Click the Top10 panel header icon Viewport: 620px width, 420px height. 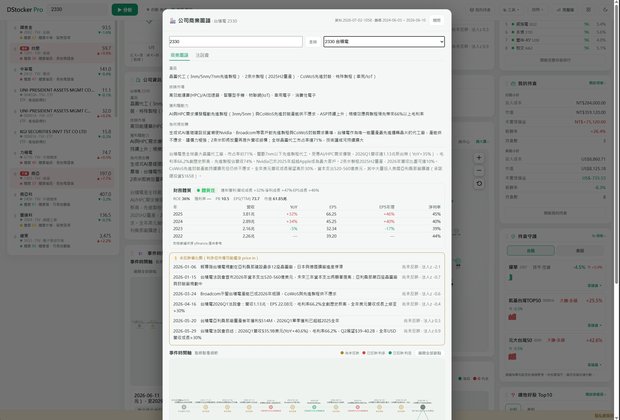[513, 395]
